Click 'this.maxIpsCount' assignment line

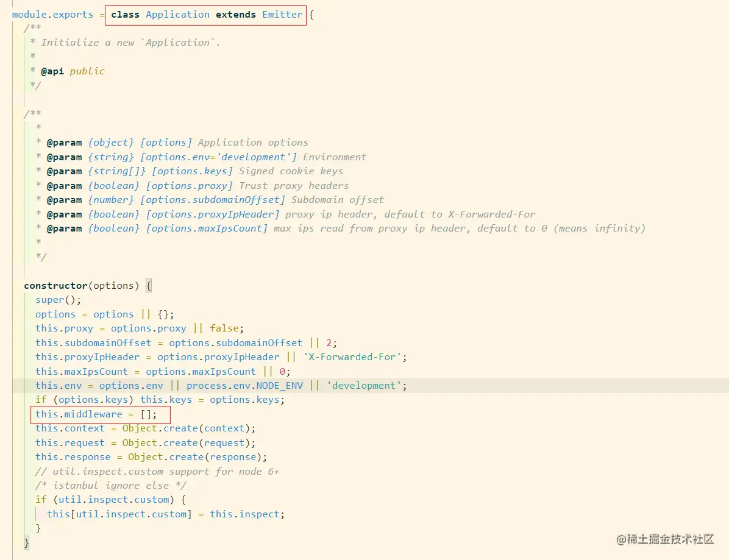point(163,371)
